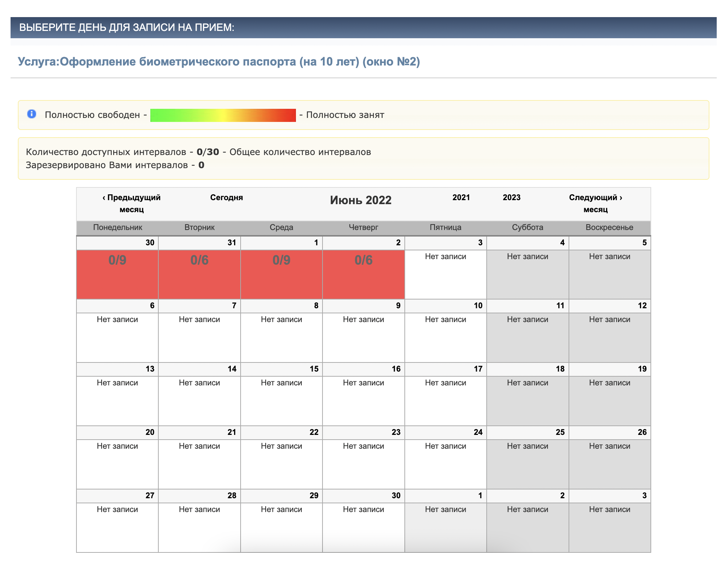Go to next month (Следующий месяц)

pos(596,203)
